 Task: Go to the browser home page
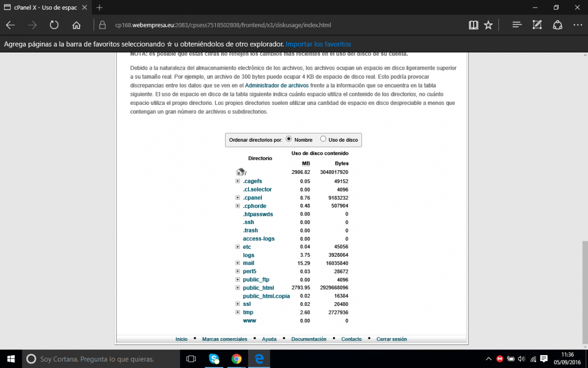pos(76,25)
